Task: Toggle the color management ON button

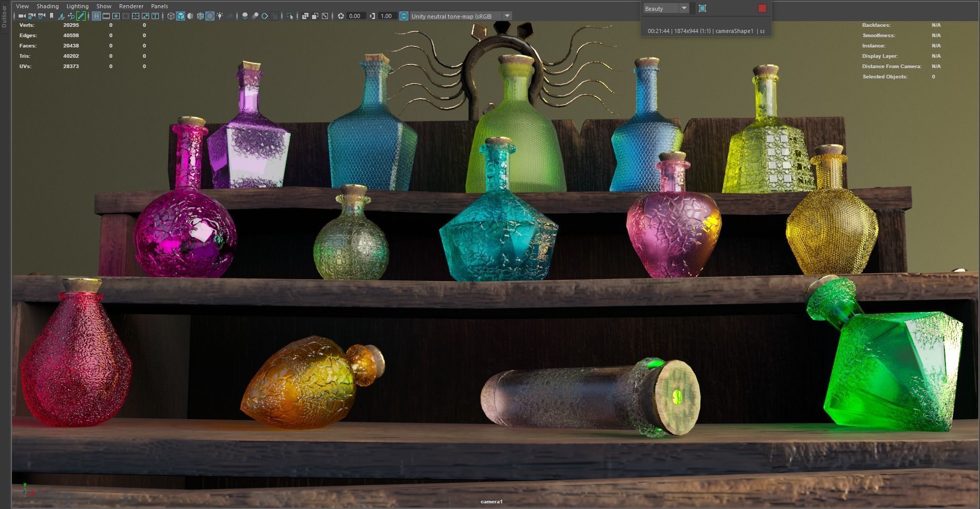Action: tap(404, 16)
